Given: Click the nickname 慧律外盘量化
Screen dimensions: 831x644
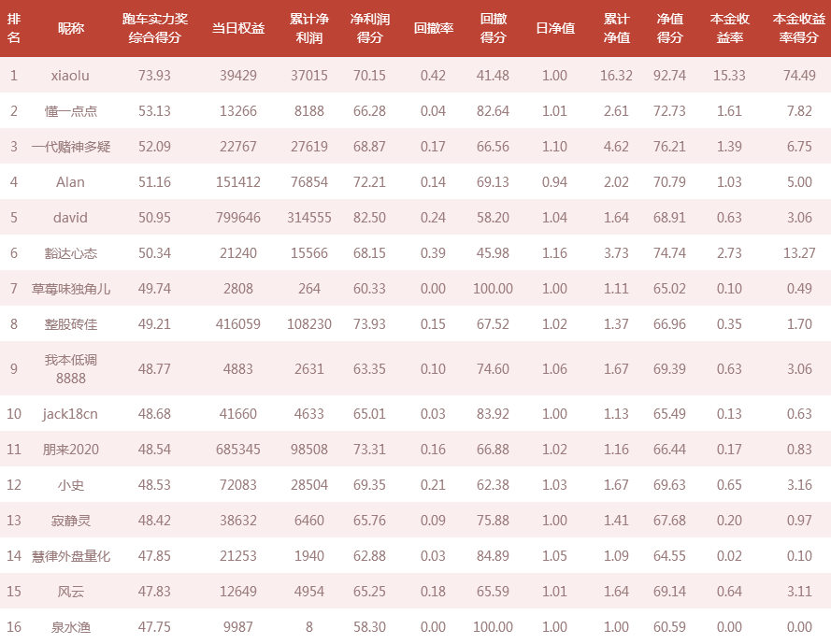Looking at the screenshot, I should click(x=70, y=555).
